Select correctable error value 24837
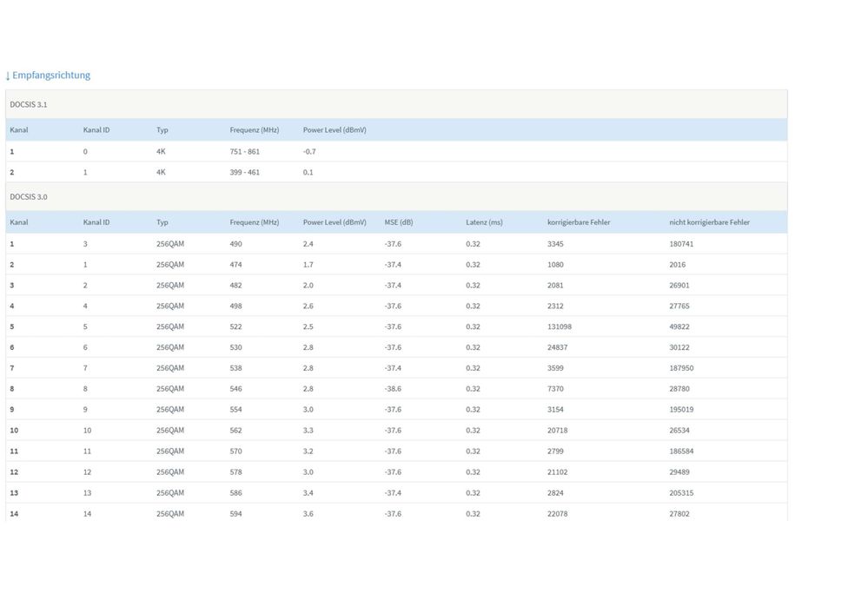 click(x=558, y=347)
